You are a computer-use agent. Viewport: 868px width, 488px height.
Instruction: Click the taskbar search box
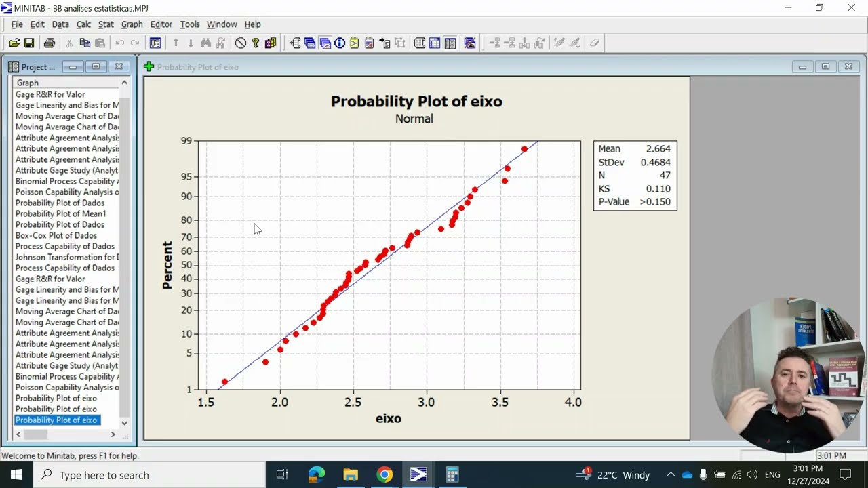pyautogui.click(x=149, y=474)
